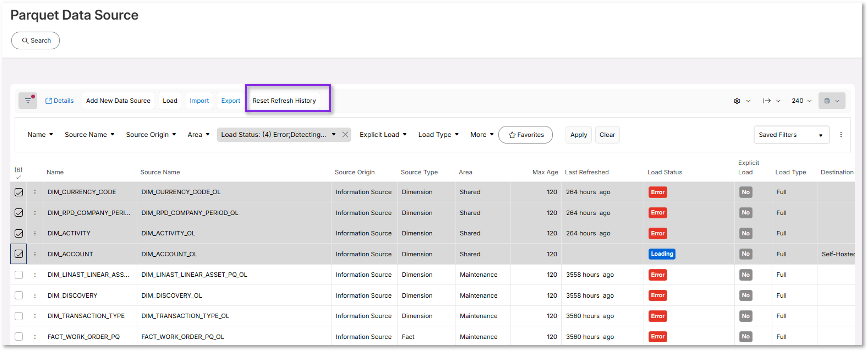Toggle the select-all (6) header checkmark

click(18, 177)
